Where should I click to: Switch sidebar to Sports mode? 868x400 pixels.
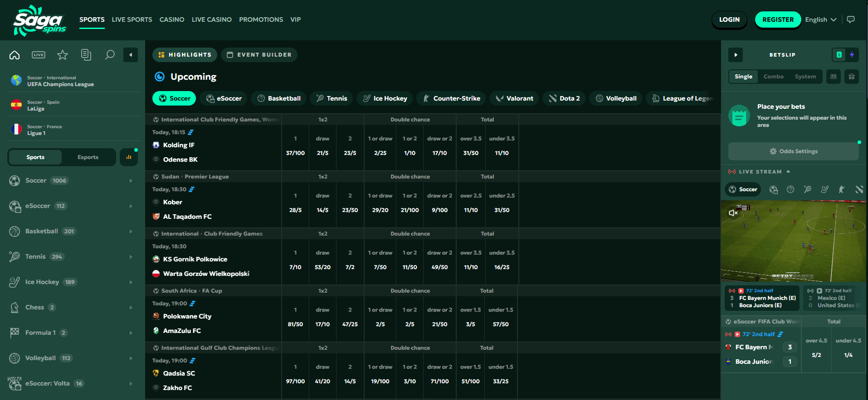click(x=35, y=157)
